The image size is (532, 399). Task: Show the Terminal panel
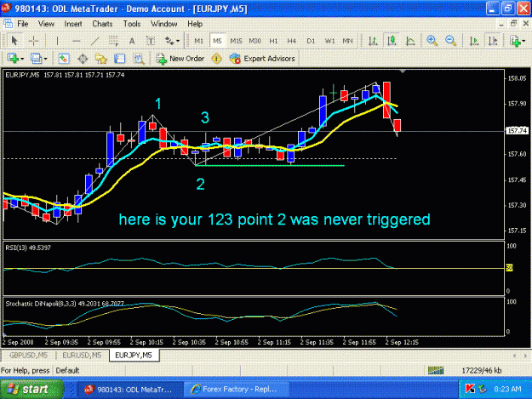point(119,59)
